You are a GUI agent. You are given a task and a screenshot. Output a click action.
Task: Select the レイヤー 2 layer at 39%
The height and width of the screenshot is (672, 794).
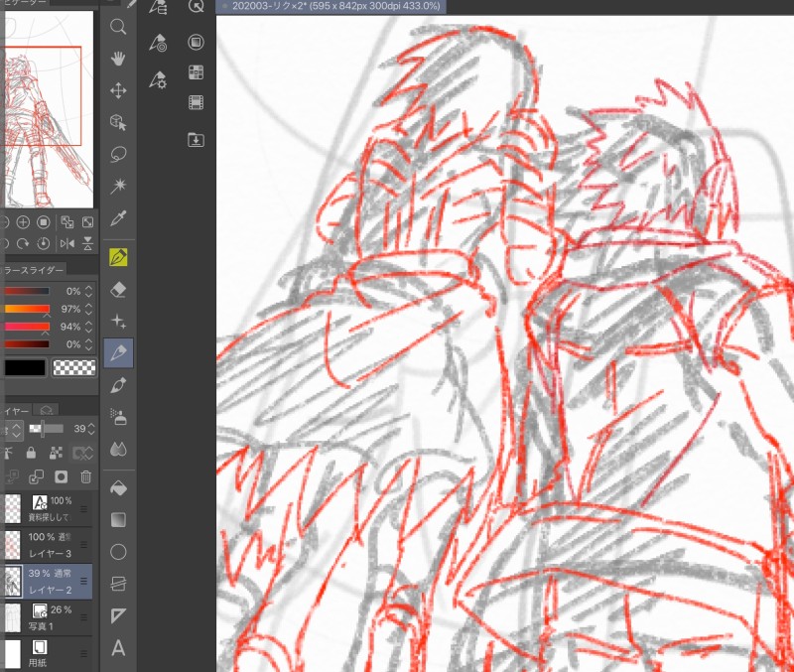coord(46,582)
